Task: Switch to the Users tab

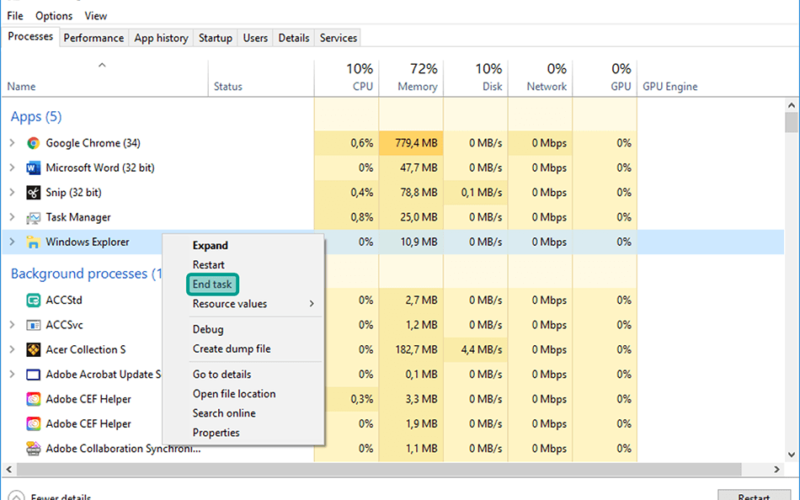Action: tap(255, 38)
